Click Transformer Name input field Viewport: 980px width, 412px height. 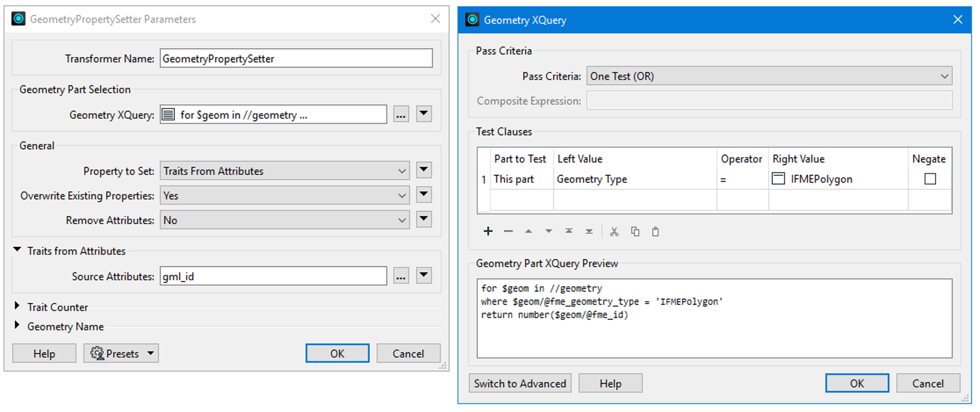pyautogui.click(x=296, y=58)
